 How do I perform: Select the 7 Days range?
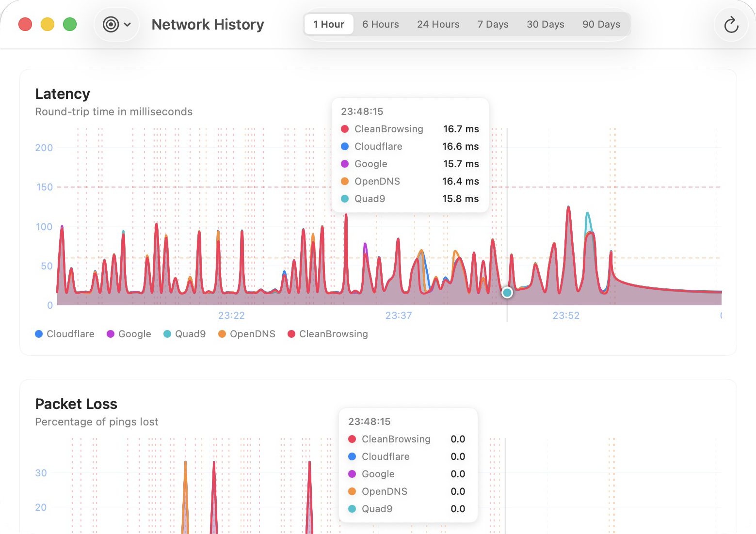493,24
